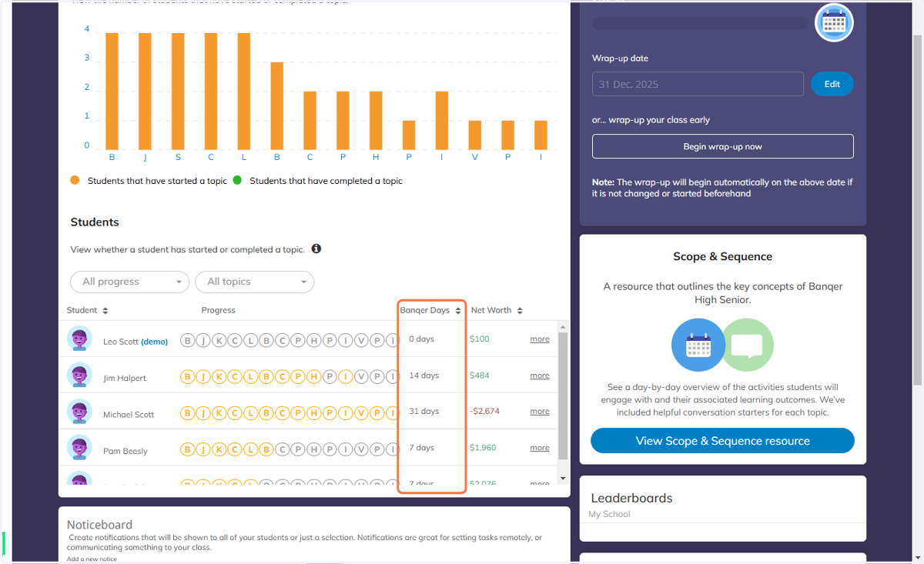Image resolution: width=924 pixels, height=564 pixels.
Task: Click the Edit button beside the wrap-up date
Action: click(832, 84)
